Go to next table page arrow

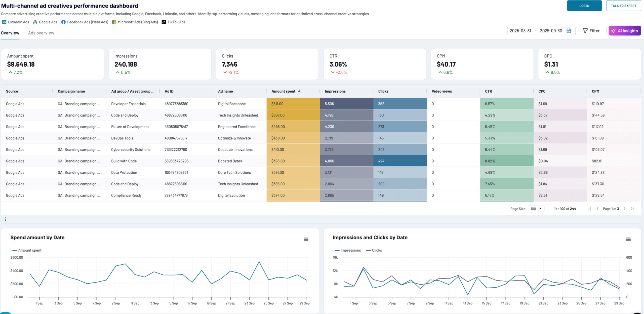pyautogui.click(x=624, y=209)
